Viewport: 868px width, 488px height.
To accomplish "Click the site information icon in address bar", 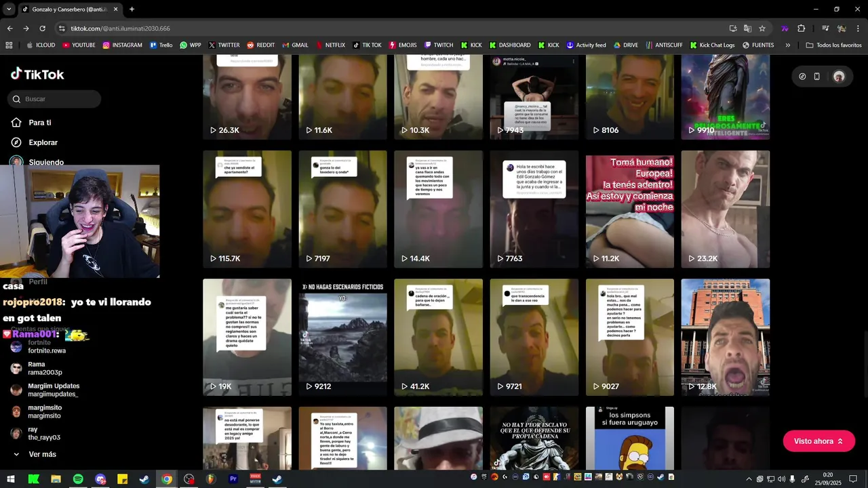I will (62, 28).
